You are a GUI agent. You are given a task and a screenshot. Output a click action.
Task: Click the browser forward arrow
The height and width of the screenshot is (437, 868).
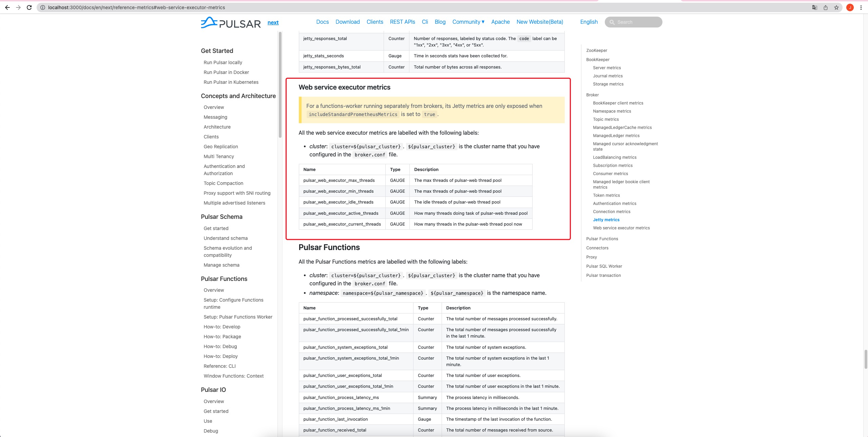(x=18, y=7)
